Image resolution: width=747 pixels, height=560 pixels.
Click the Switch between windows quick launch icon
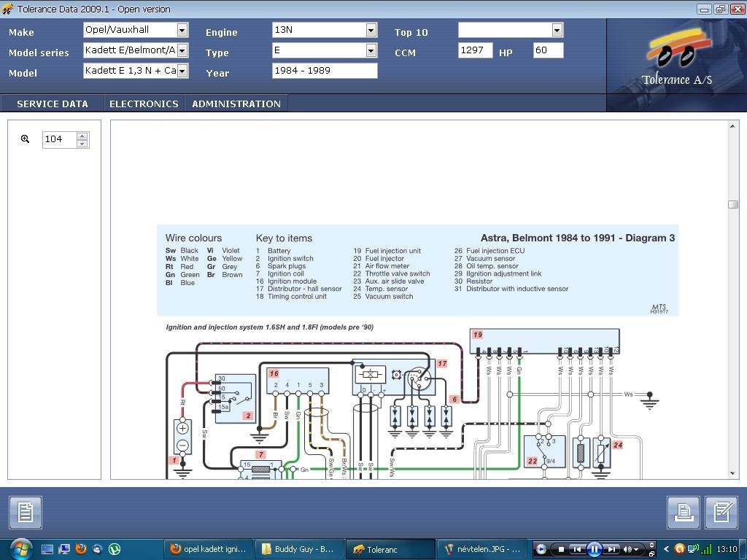coord(64,550)
